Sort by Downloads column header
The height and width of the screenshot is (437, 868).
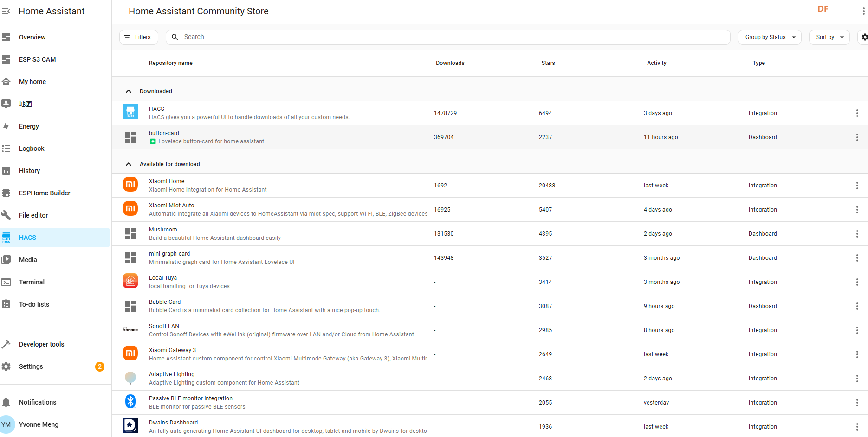coord(450,63)
